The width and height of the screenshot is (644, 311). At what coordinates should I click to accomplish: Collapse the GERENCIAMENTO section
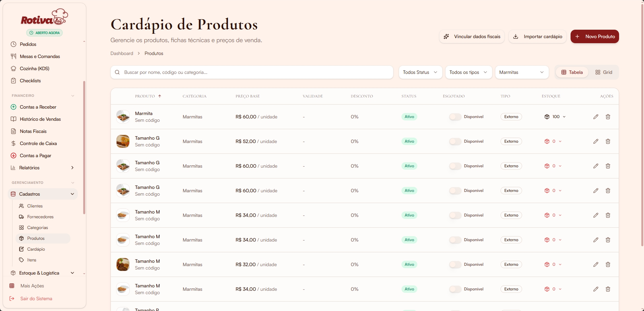72,182
